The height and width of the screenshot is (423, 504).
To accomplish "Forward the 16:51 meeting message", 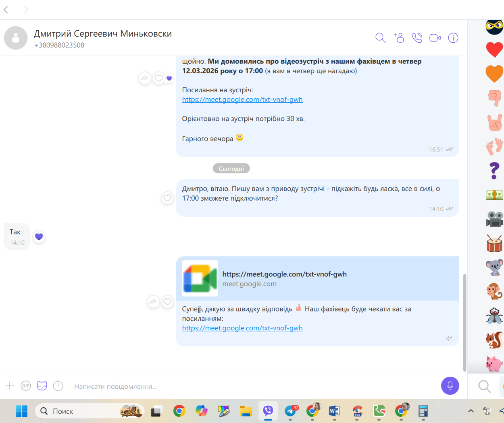I will click(144, 78).
